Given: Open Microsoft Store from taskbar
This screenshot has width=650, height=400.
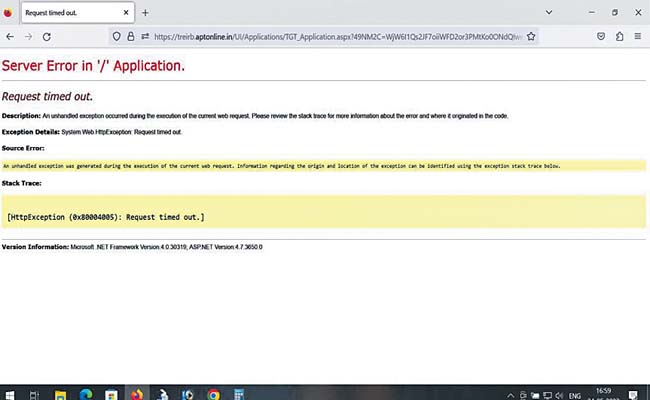Looking at the screenshot, I should [x=111, y=395].
